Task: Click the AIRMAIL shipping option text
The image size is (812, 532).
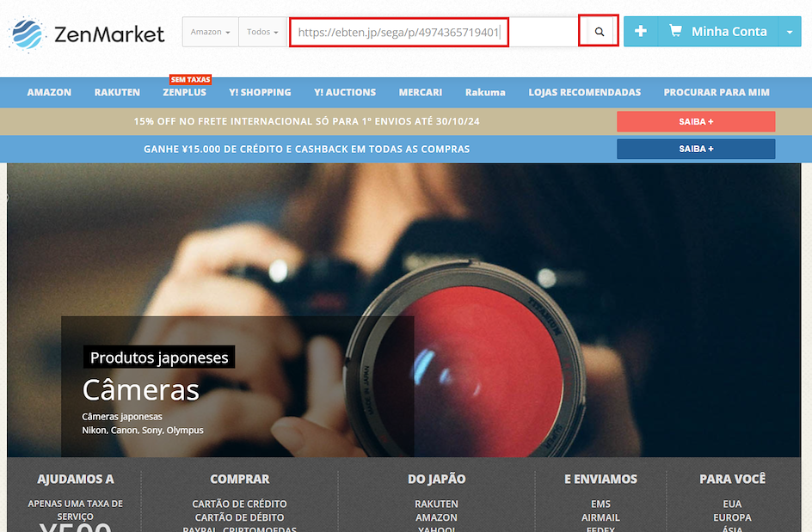Action: pos(600,517)
